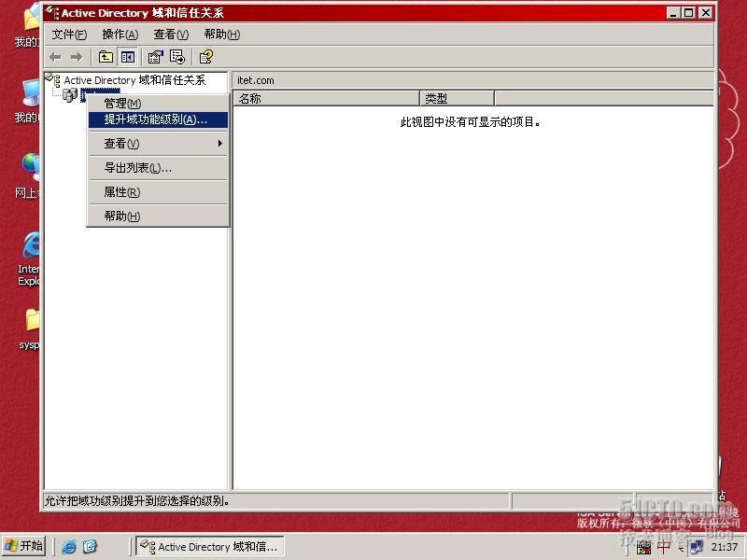Close the Active Directory window

706,13
